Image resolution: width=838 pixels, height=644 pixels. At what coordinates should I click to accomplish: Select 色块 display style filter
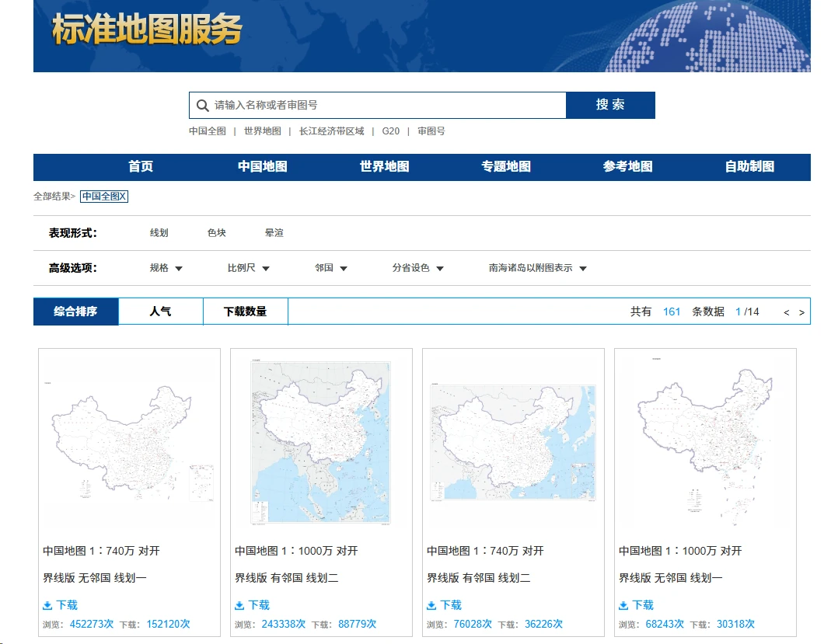coord(216,233)
